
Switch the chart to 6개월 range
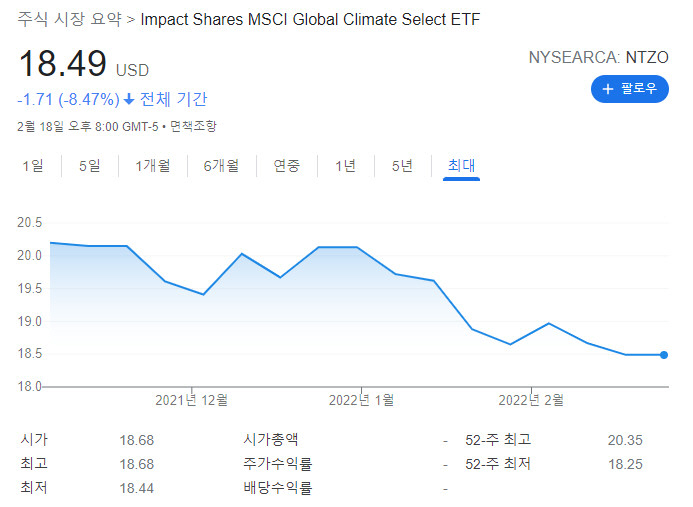(223, 166)
